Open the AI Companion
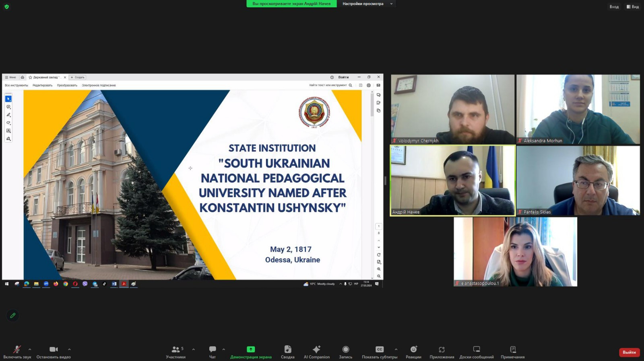 pos(316,352)
